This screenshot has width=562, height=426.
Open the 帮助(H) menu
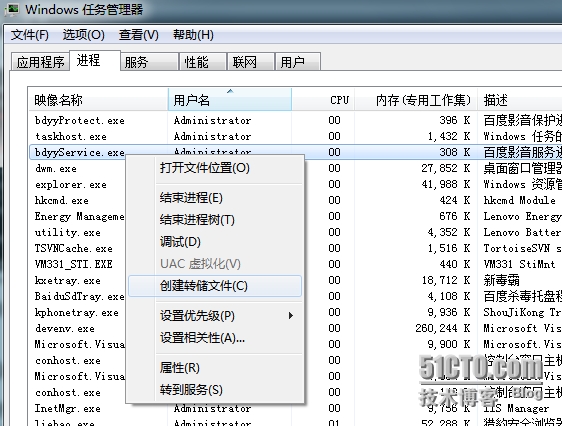193,35
